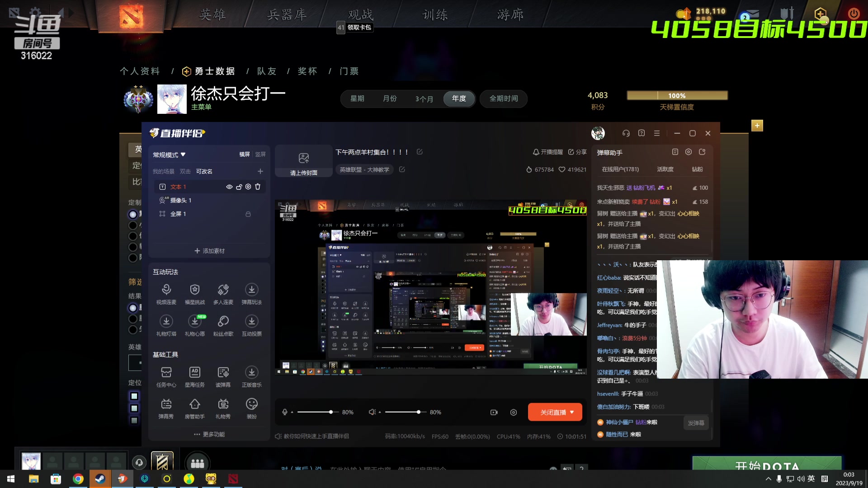
Task: Mute speaker icon in audio bar
Action: 372,412
